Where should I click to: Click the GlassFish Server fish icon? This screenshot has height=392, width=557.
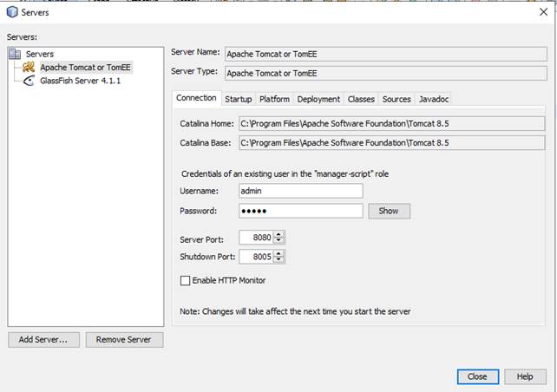pyautogui.click(x=29, y=81)
